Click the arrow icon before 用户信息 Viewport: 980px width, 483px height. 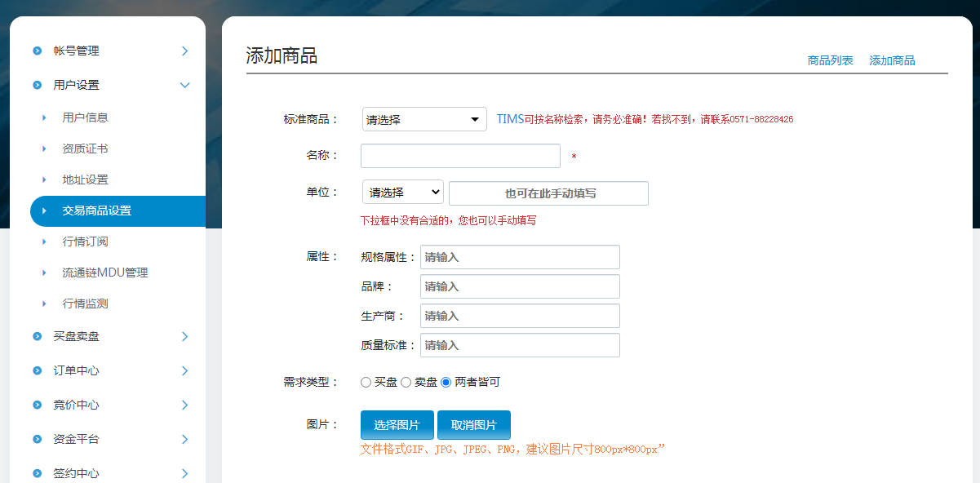(44, 117)
